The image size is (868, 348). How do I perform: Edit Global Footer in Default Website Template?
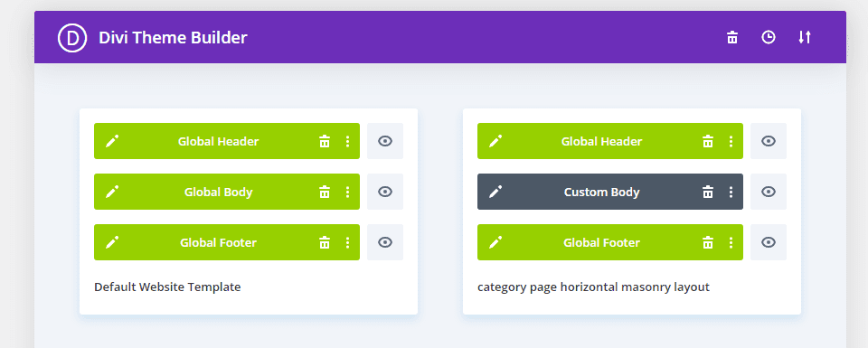click(x=112, y=242)
